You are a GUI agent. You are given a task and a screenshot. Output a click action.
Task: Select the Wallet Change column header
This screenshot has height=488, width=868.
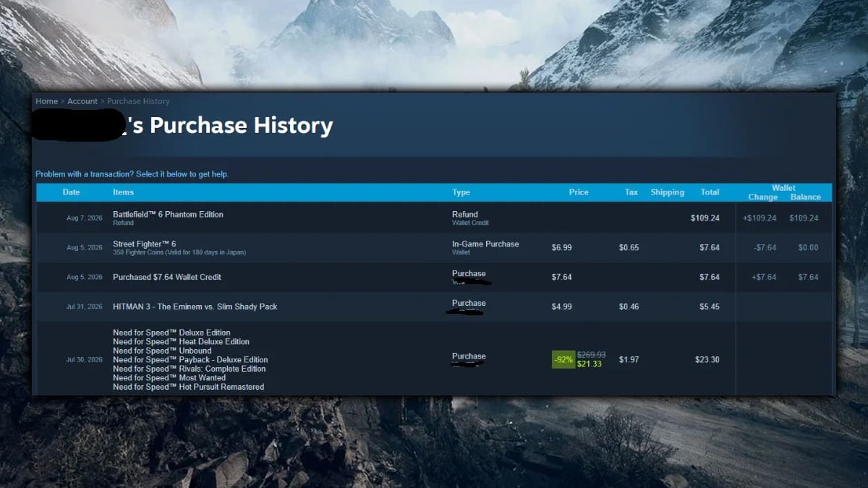[x=762, y=197]
